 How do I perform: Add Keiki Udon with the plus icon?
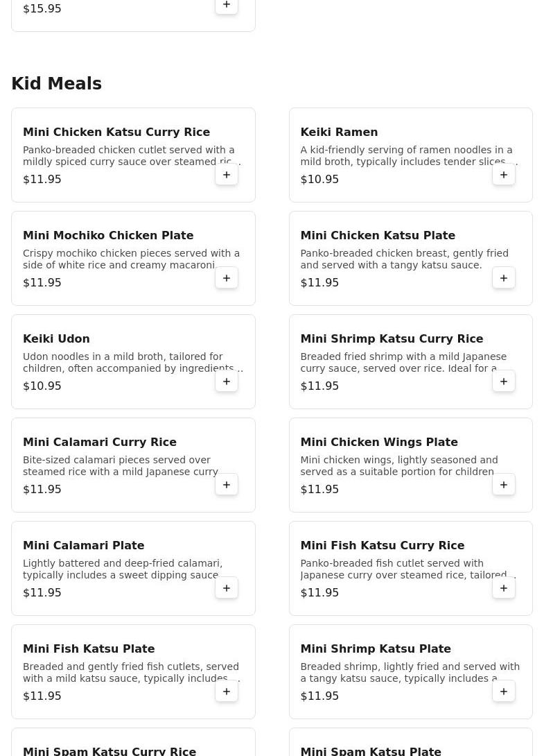tap(227, 381)
